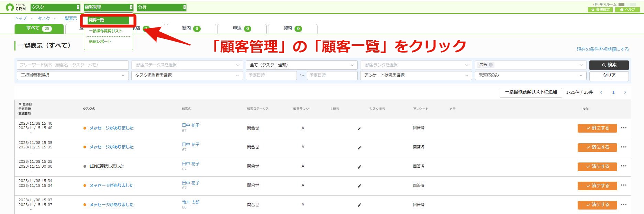Screen dimensions: 644x214
Task: Go to previous page with the left chevron
Action: click(601, 92)
